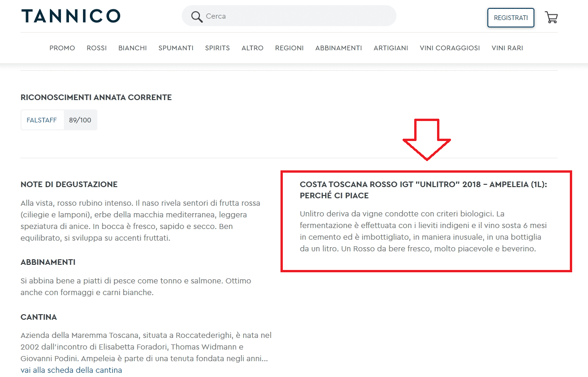Open the ARTIGIANI menu

pyautogui.click(x=391, y=48)
